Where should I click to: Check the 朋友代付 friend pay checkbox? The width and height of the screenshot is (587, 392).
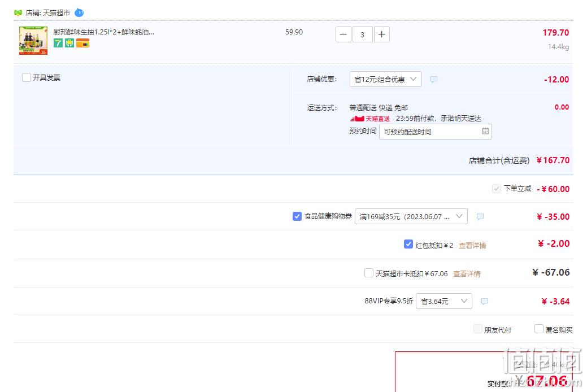pos(478,329)
